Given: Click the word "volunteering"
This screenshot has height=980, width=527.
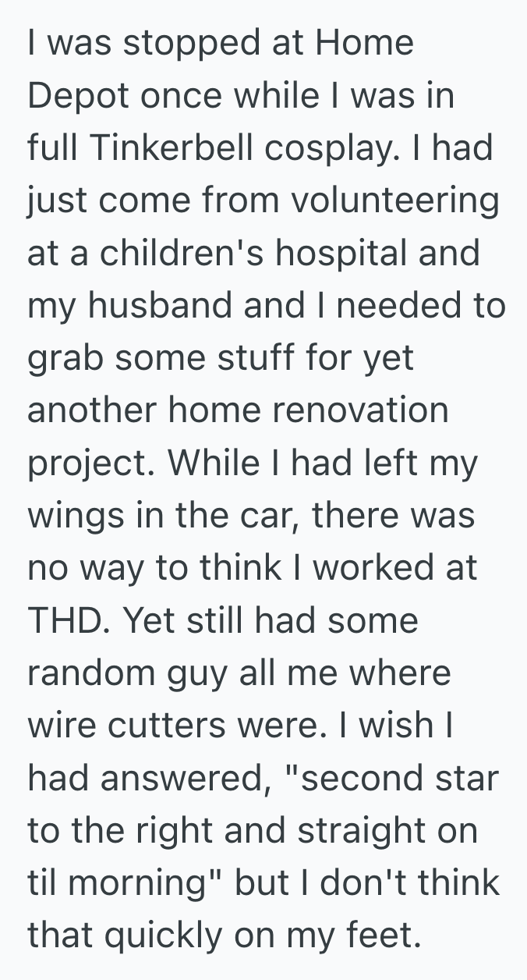Looking at the screenshot, I should coord(394,201).
